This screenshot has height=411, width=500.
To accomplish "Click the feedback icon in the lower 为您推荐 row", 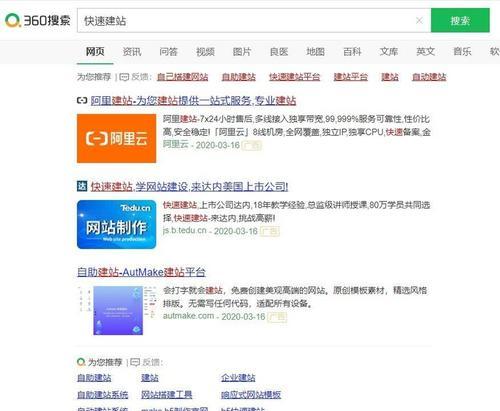I will click(135, 362).
